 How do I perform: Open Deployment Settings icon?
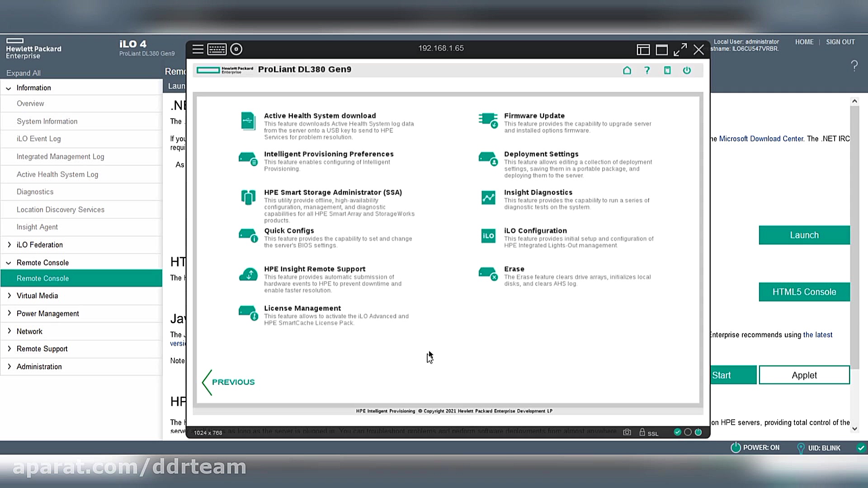click(x=488, y=159)
